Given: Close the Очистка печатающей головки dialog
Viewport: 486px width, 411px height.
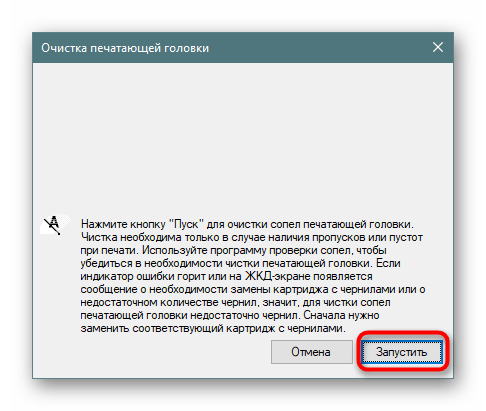Looking at the screenshot, I should (438, 47).
